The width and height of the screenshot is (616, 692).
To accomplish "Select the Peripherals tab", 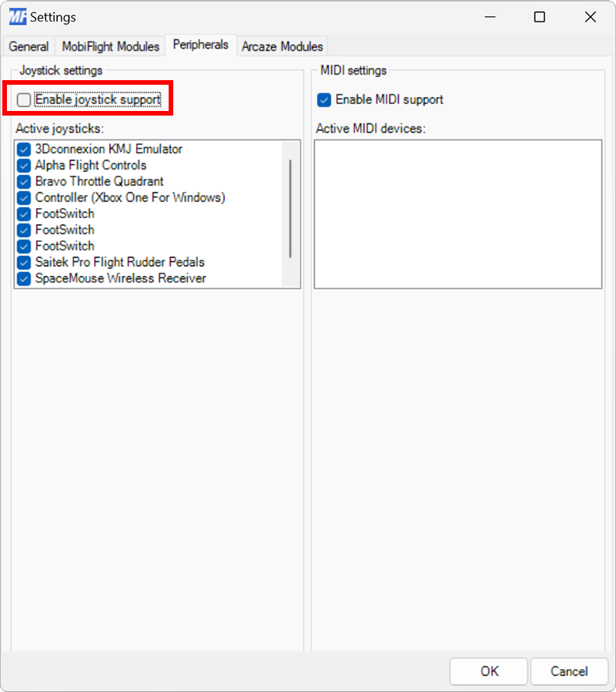I will [199, 45].
